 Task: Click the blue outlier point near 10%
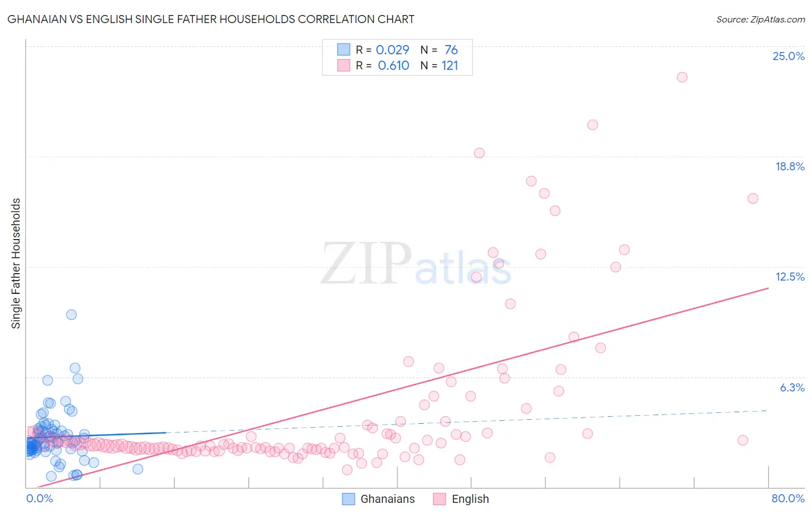point(72,315)
